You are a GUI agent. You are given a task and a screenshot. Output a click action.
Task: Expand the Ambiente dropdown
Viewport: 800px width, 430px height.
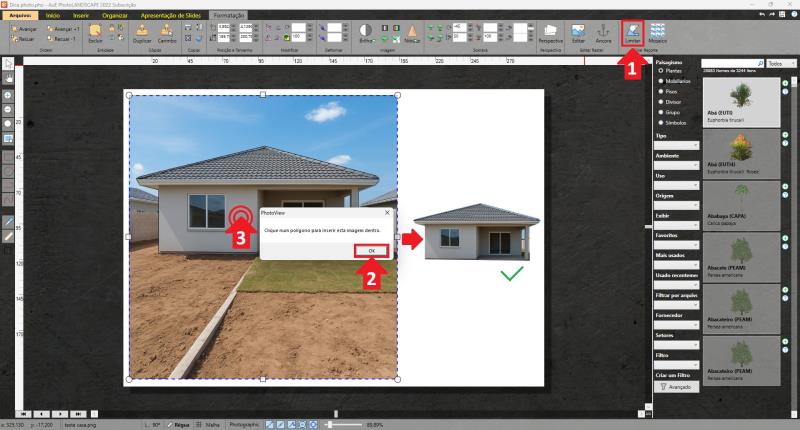click(x=675, y=166)
